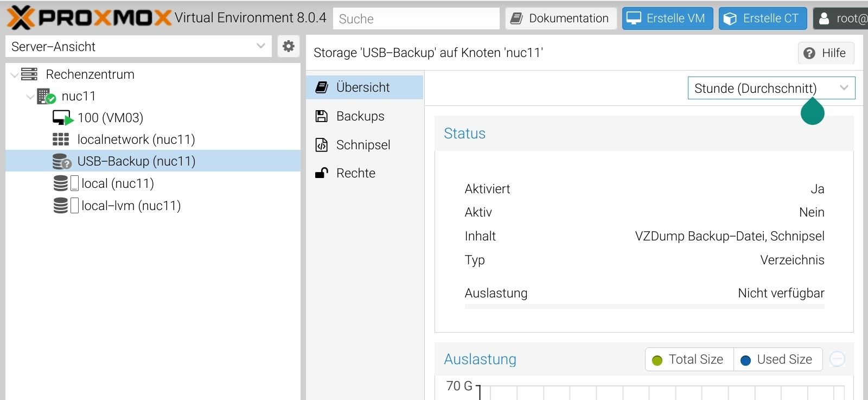Toggle the Total Size legend item
This screenshot has height=400, width=868.
point(689,359)
